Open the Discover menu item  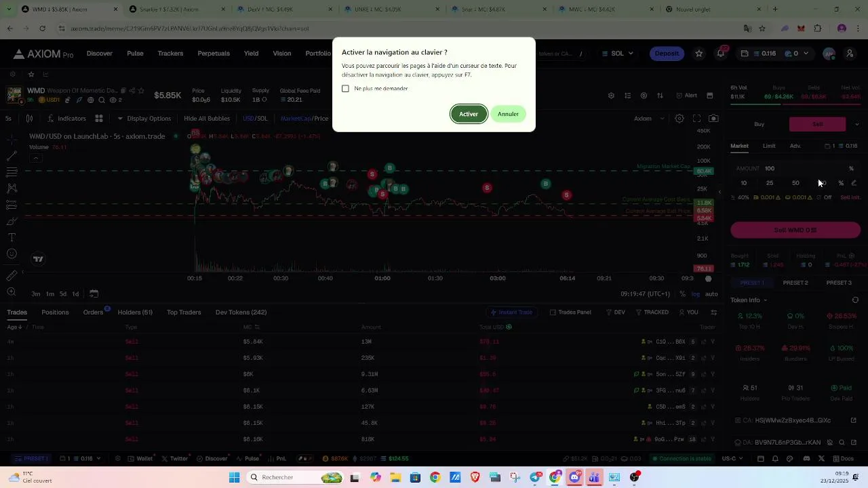[x=99, y=54]
